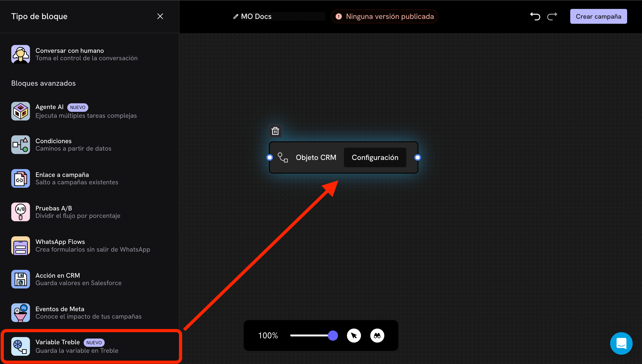Click the Ninguna versión publicada status badge

(384, 17)
